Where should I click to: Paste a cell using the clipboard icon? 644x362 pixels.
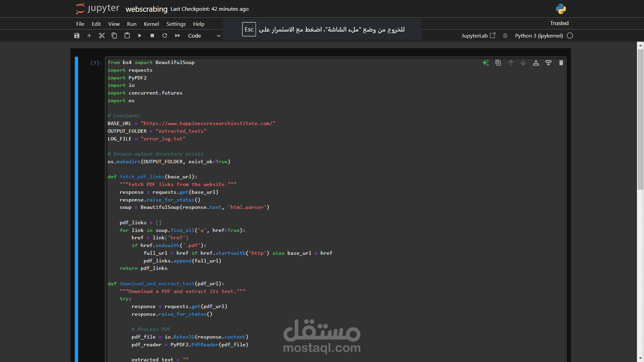click(x=127, y=36)
